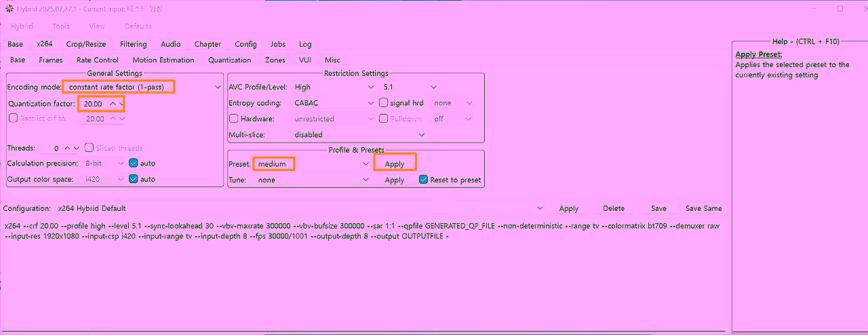
Task: Open the Defaults menu
Action: 138,26
